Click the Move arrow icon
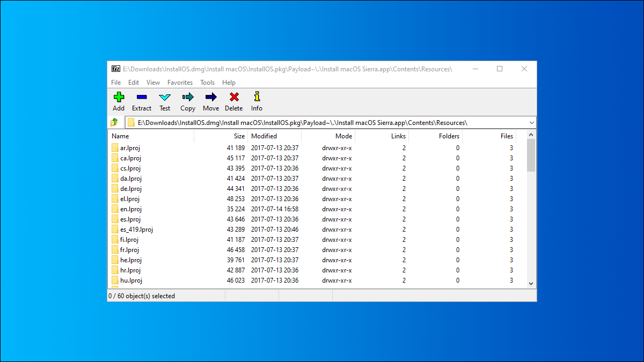The width and height of the screenshot is (644, 362). 211,97
